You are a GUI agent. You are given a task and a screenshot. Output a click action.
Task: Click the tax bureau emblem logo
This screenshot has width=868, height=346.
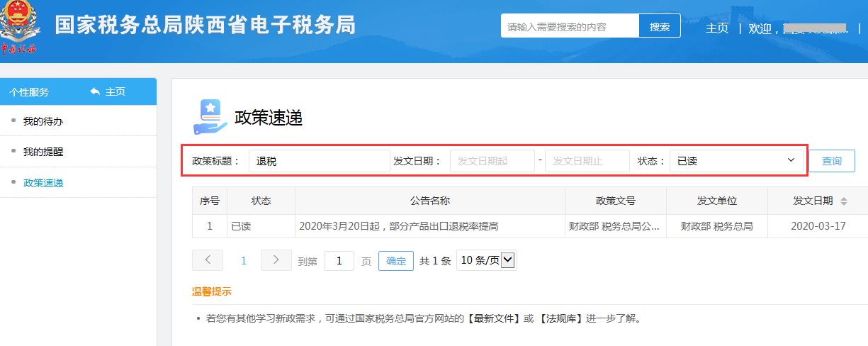(x=19, y=28)
